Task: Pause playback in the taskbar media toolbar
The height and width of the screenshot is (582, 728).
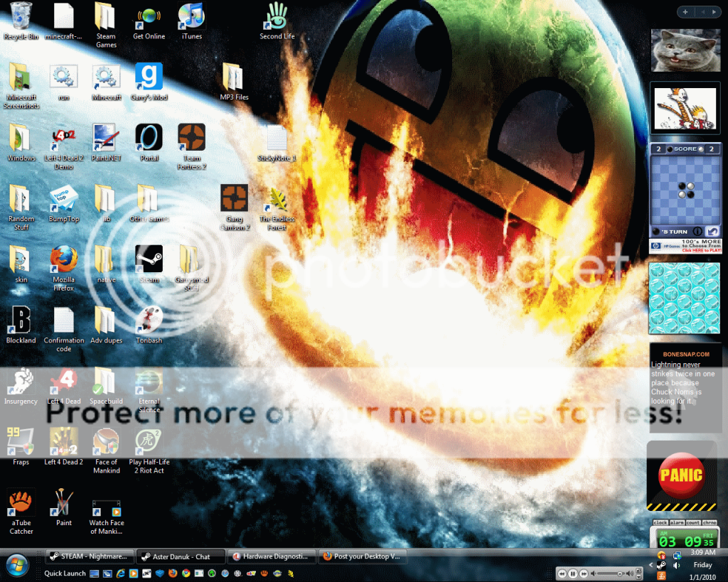Action: point(572,573)
